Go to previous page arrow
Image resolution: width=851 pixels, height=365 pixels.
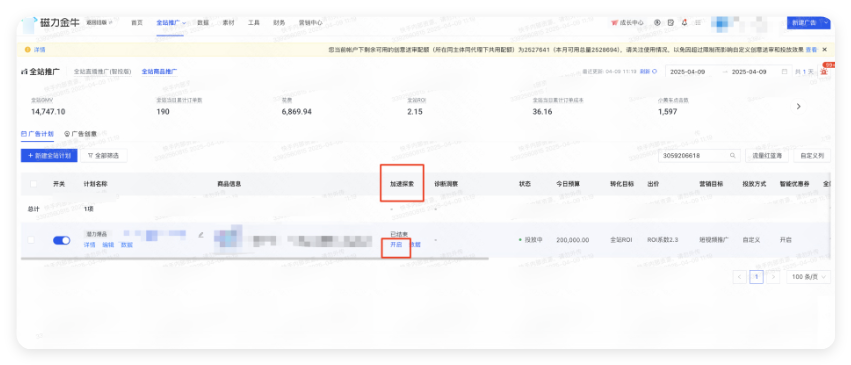[739, 277]
